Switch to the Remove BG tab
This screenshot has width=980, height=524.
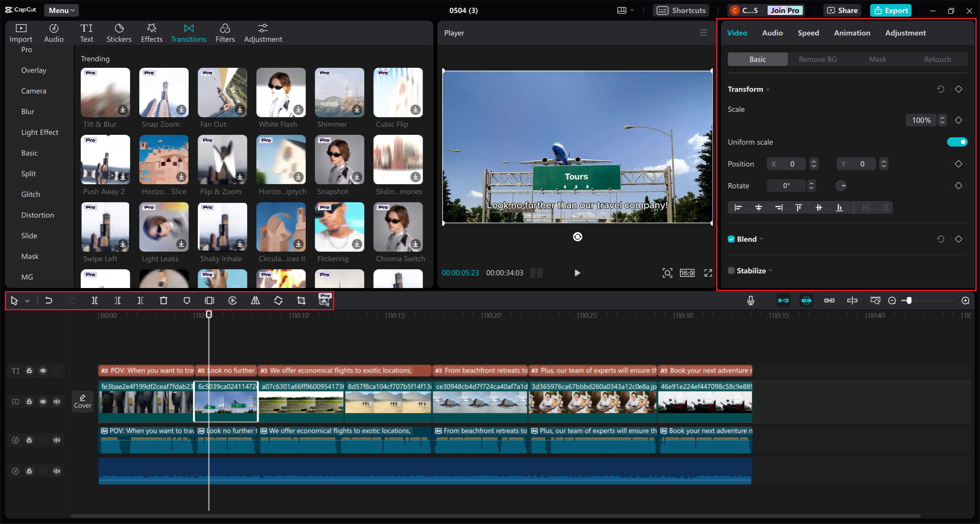click(x=817, y=59)
